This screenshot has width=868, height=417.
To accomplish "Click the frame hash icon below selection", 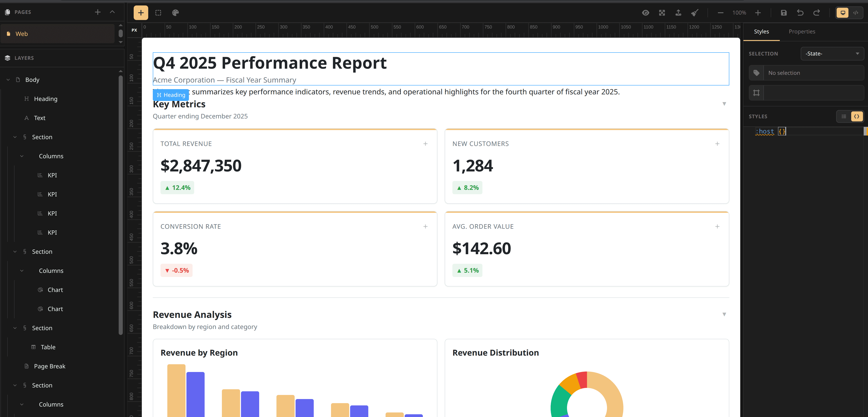I will pos(756,93).
